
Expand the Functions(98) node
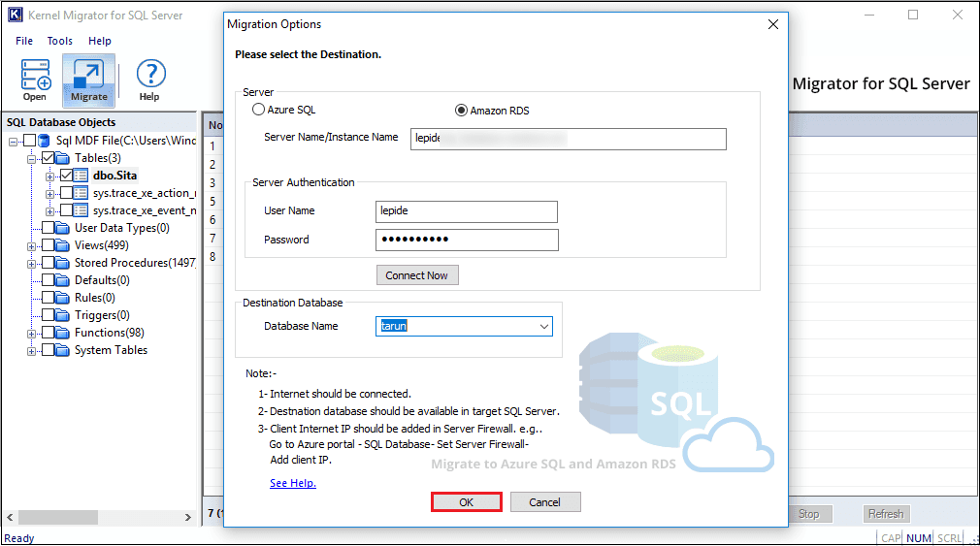click(x=31, y=335)
